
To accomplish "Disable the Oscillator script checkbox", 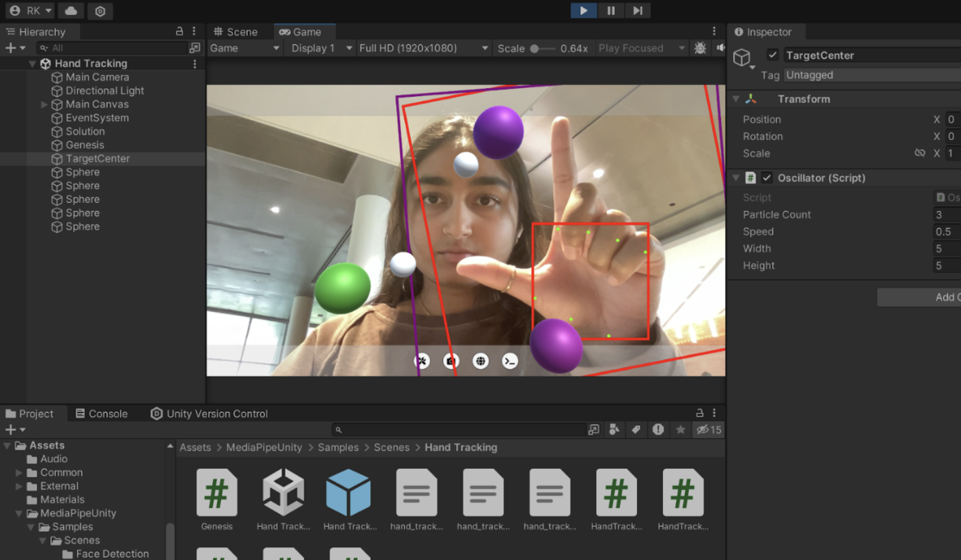I will tap(767, 178).
